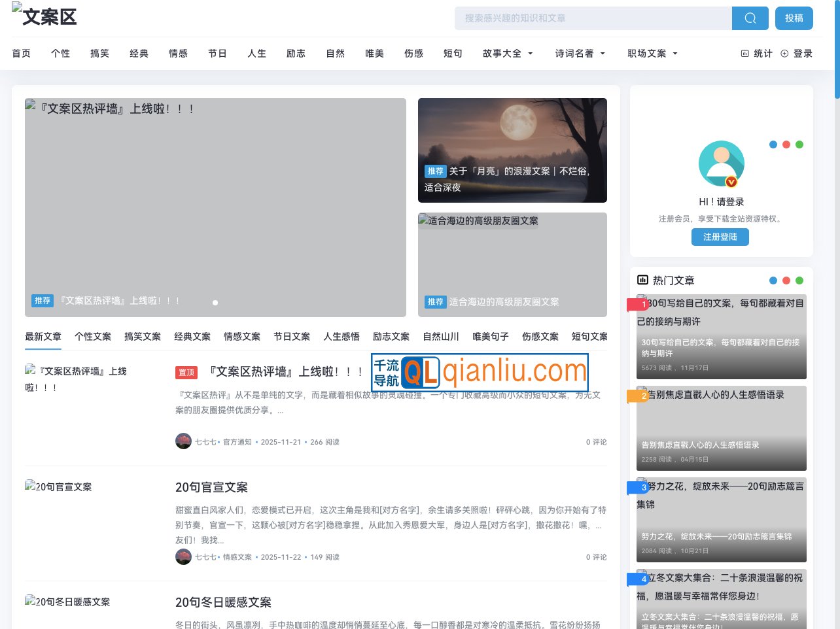Click author 七七七's avatar on the pinned article
840x629 pixels.
[x=183, y=441]
